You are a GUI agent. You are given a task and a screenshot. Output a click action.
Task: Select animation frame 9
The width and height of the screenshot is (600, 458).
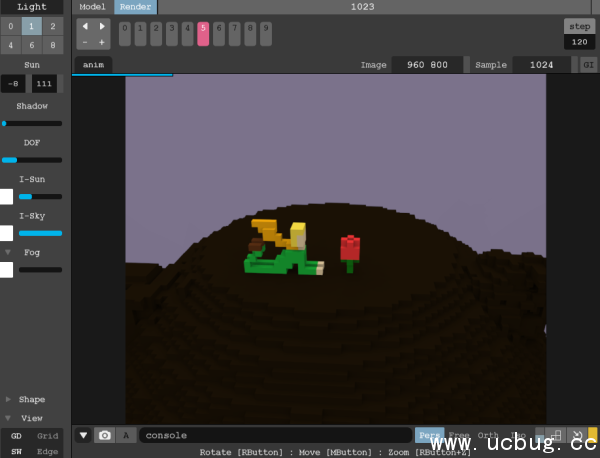[x=266, y=34]
